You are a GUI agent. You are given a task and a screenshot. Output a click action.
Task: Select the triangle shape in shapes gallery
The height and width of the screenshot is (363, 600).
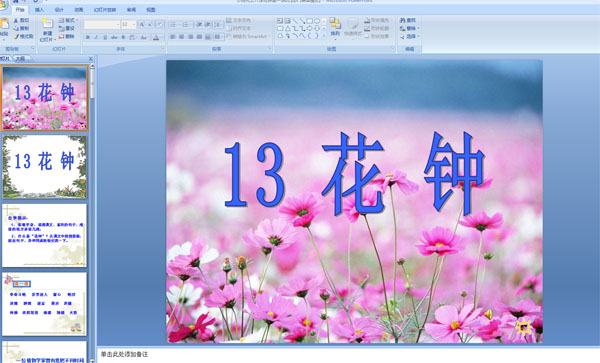pos(287,28)
